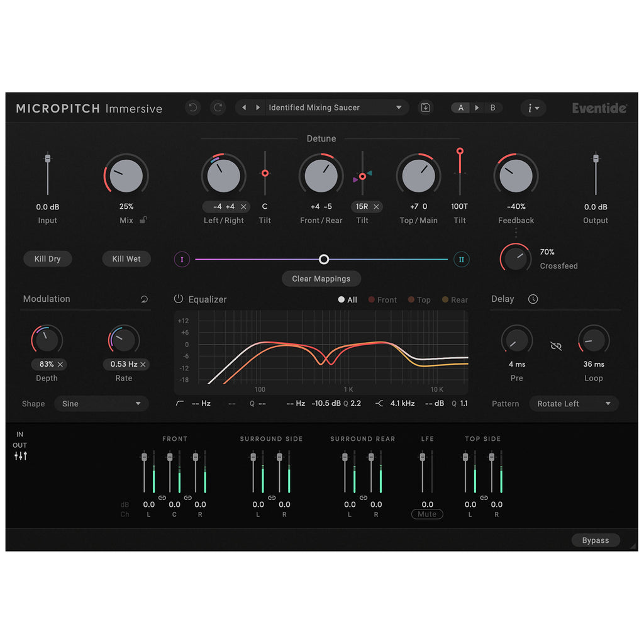Click the Output level fader
The image size is (644, 644).
(596, 158)
